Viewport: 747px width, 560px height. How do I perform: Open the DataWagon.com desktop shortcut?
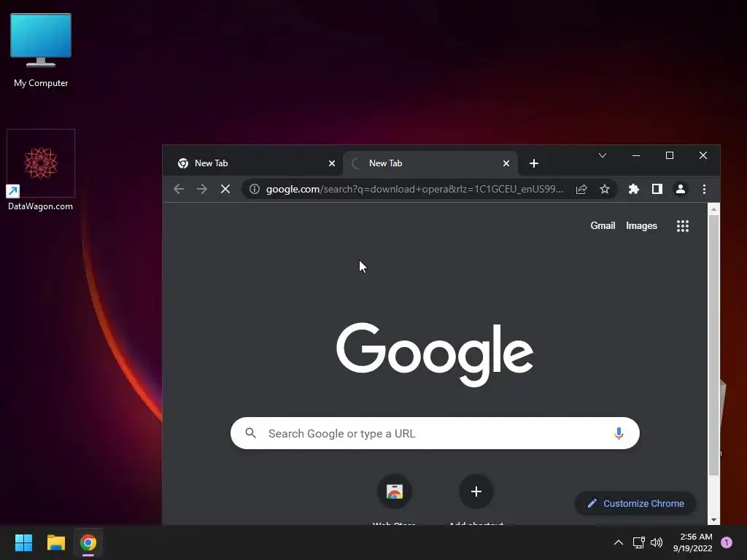(41, 171)
